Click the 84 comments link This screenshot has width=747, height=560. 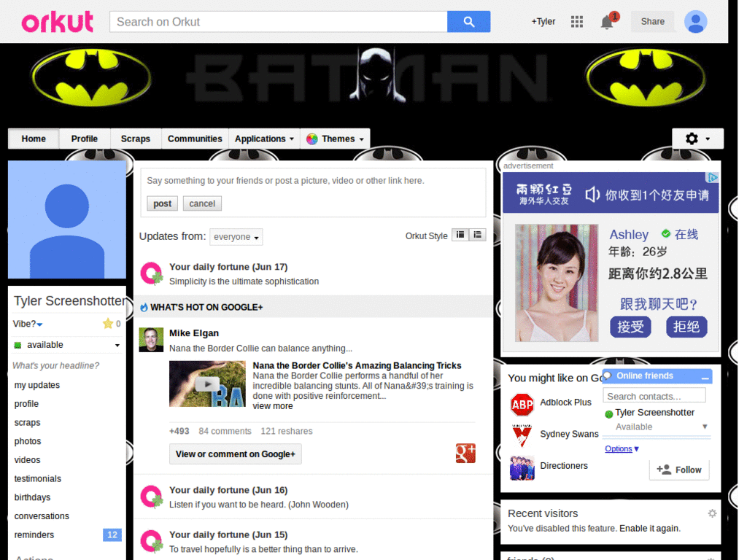pos(225,431)
